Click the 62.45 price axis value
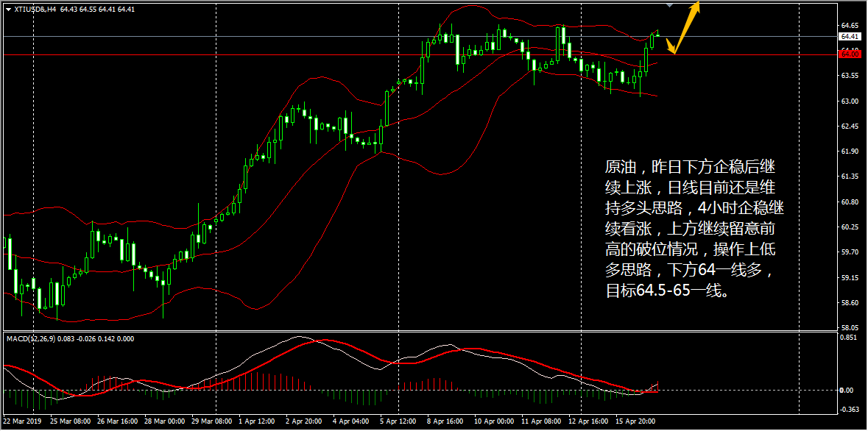The width and height of the screenshot is (868, 431). click(x=849, y=127)
